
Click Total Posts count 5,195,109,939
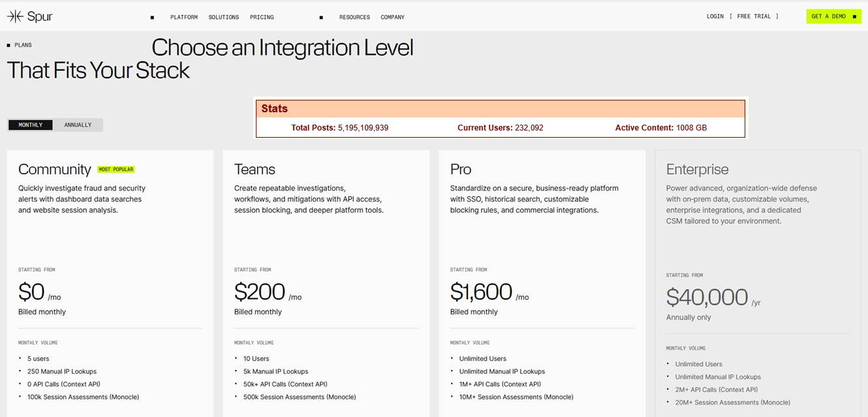[363, 128]
